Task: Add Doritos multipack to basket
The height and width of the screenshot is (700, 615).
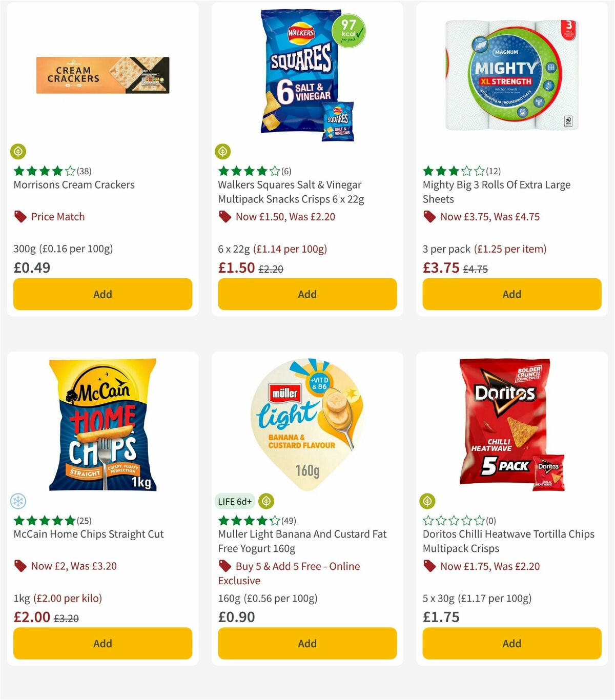Action: [x=511, y=643]
